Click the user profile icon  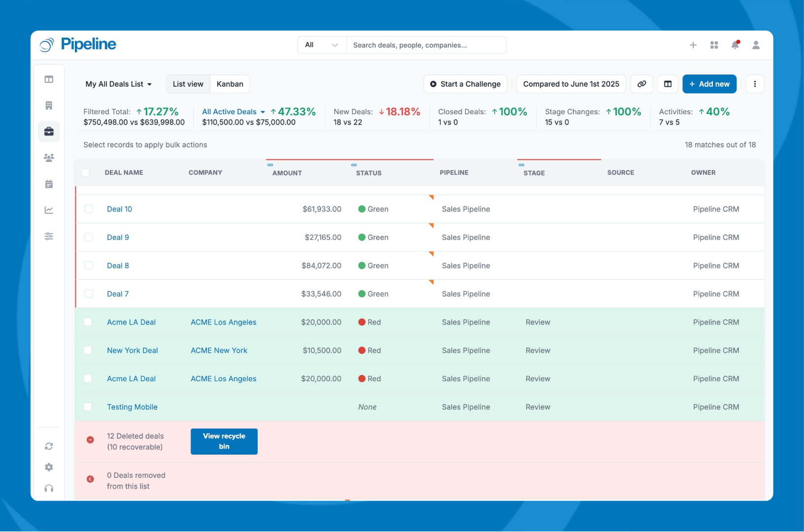coord(756,45)
